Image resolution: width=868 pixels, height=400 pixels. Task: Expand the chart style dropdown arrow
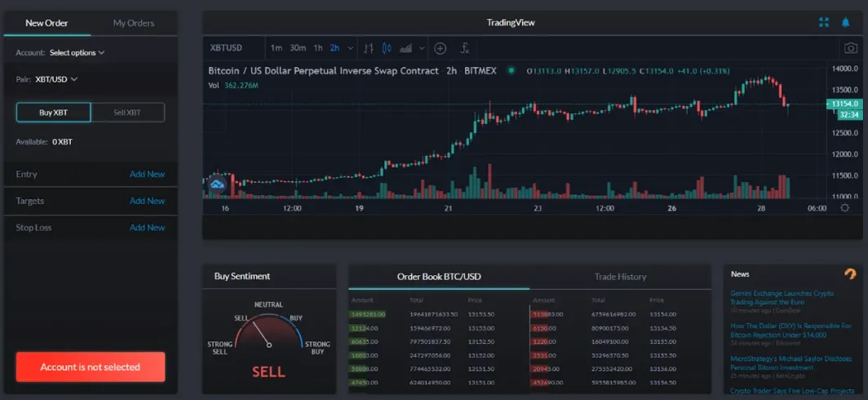click(423, 48)
